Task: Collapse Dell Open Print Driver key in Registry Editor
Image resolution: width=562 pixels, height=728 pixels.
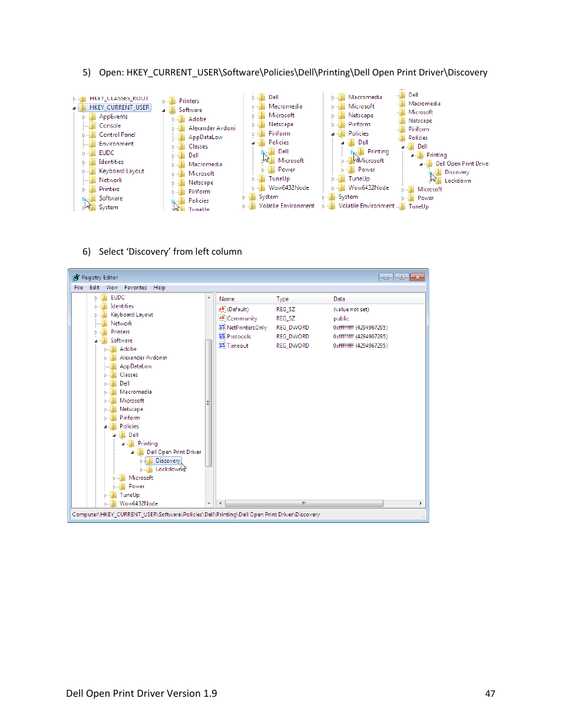Action: tap(132, 453)
